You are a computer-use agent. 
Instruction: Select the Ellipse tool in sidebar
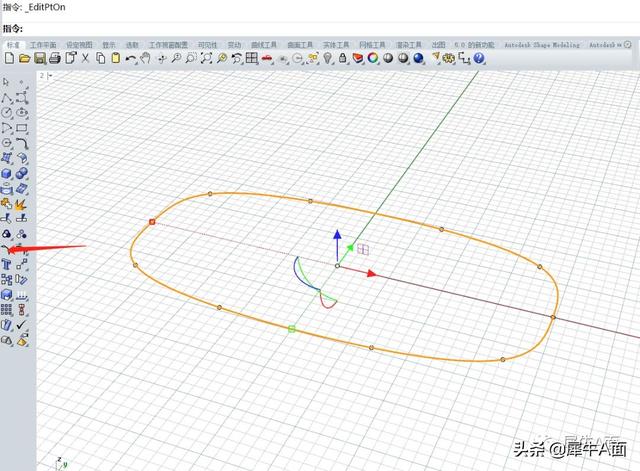[22, 112]
